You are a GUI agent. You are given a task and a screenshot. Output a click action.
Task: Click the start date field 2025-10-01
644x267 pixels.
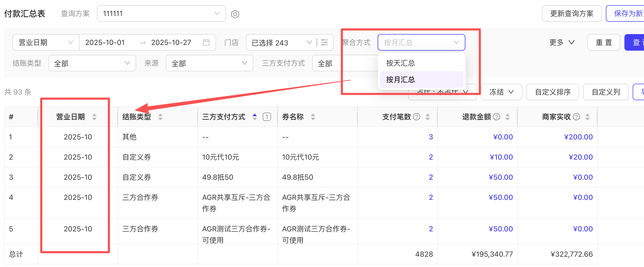tap(105, 42)
